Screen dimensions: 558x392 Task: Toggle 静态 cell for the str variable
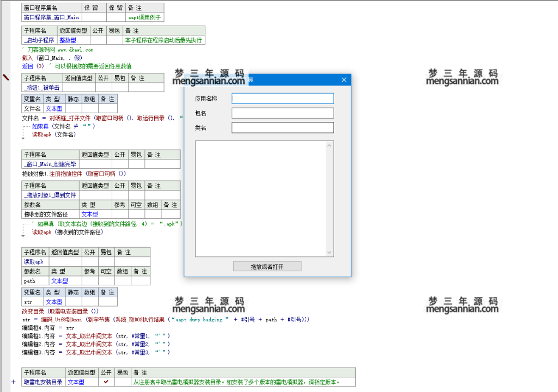[x=74, y=302]
